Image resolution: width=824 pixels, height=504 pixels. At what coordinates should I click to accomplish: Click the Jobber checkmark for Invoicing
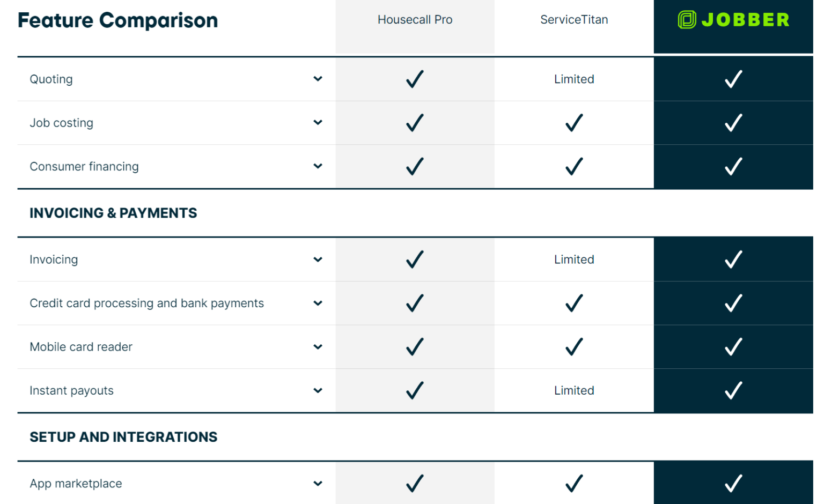point(733,259)
